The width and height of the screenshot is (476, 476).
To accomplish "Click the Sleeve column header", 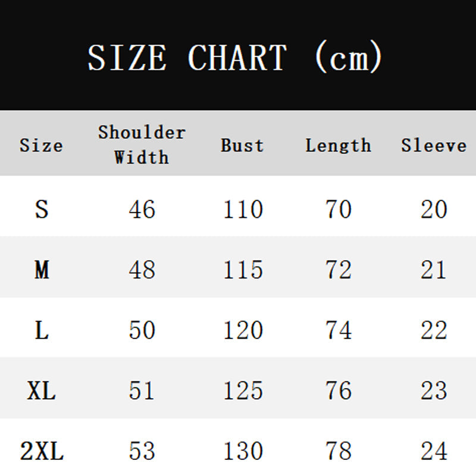I will coord(434,145).
